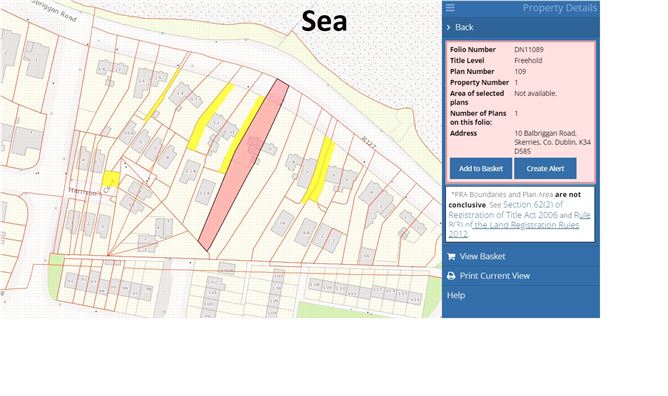Select Print Current View

tap(495, 276)
